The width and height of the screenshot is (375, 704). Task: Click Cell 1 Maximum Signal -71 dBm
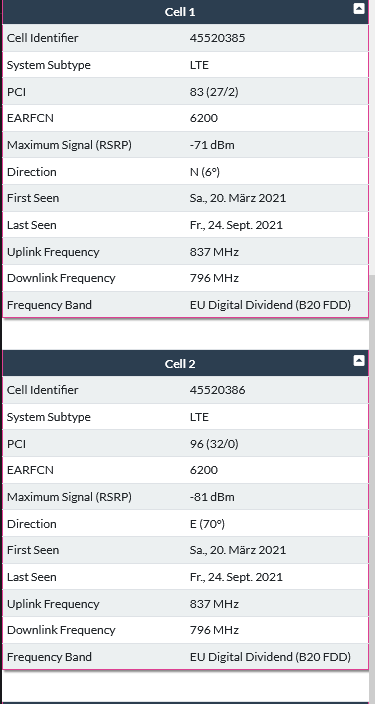212,145
